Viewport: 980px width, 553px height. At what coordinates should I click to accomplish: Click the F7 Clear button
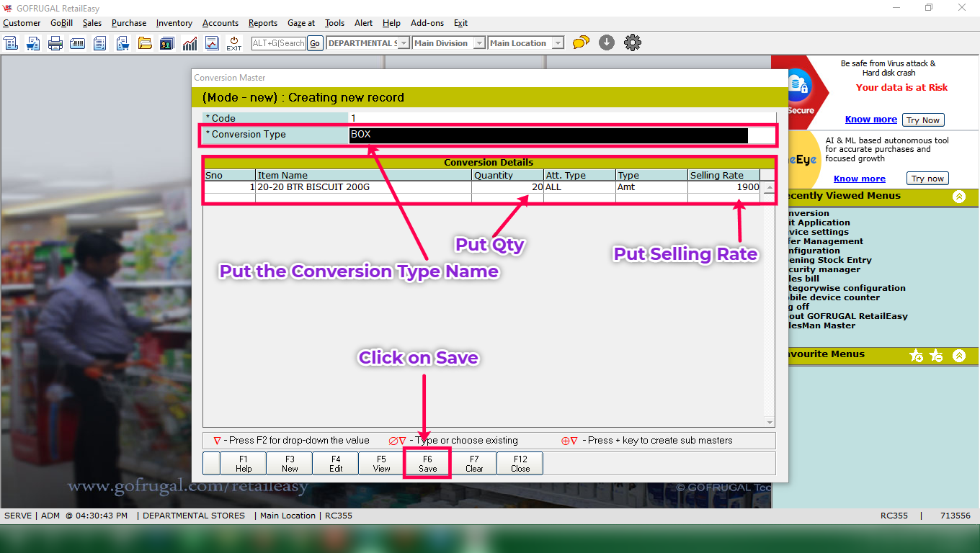pyautogui.click(x=474, y=464)
